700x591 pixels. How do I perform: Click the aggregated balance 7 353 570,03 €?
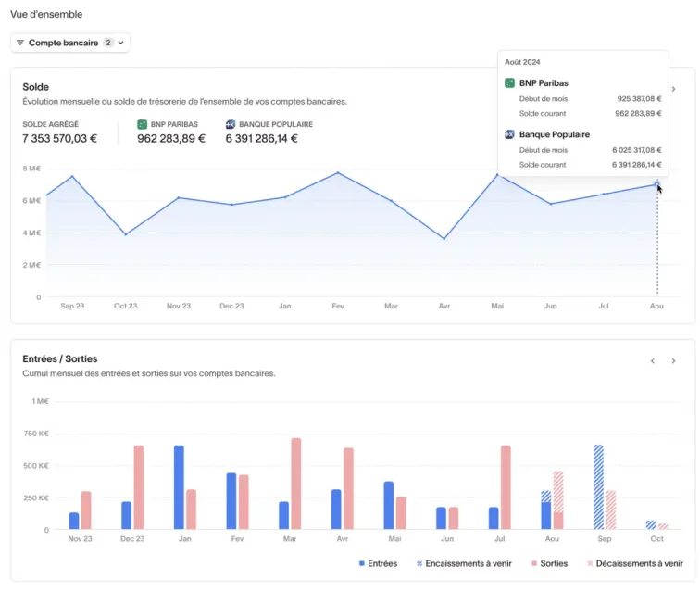pyautogui.click(x=59, y=139)
